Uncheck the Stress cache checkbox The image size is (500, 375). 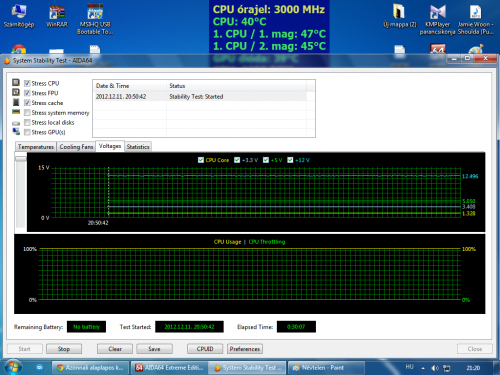coord(27,103)
